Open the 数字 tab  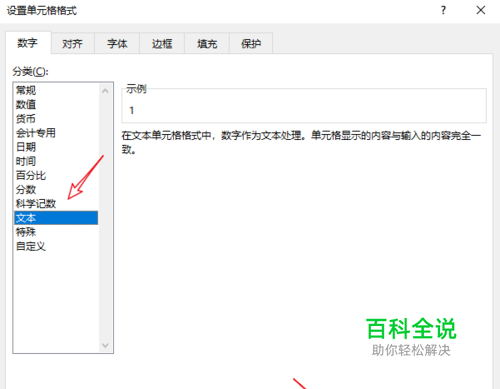point(28,43)
